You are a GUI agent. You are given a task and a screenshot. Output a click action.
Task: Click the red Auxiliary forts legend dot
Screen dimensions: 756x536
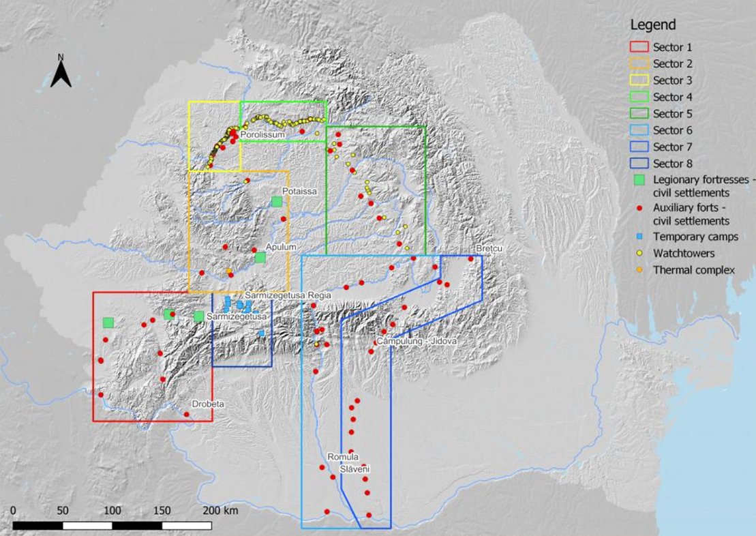[x=639, y=210]
